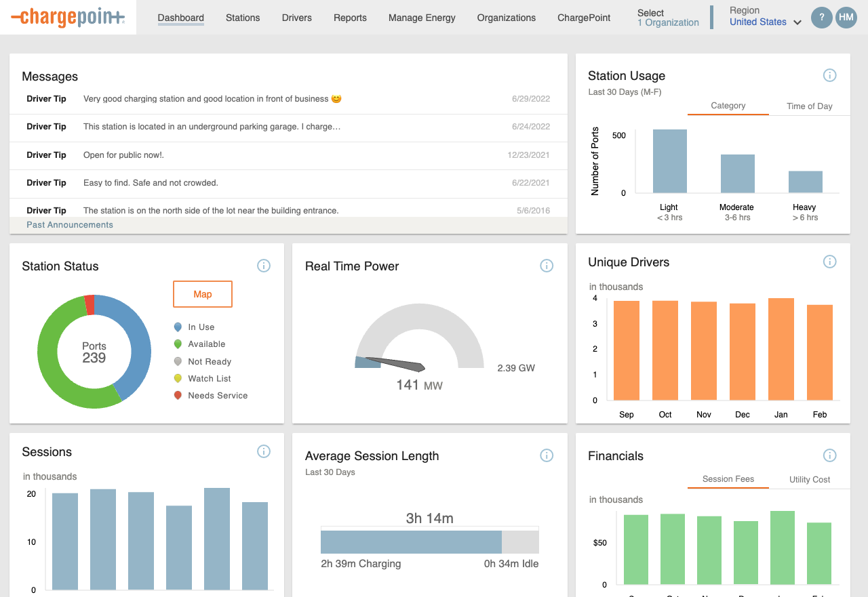Open the Sessions panel info icon
The image size is (868, 597).
click(264, 451)
